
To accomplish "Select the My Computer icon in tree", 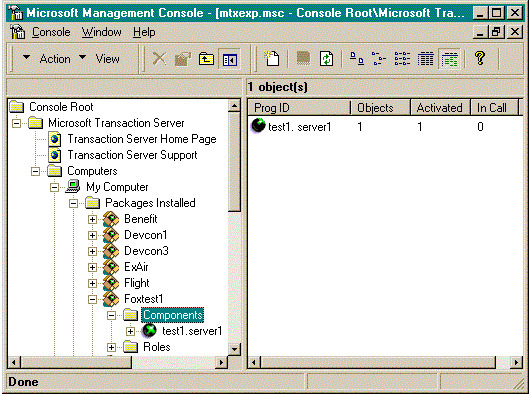I will pyautogui.click(x=73, y=187).
